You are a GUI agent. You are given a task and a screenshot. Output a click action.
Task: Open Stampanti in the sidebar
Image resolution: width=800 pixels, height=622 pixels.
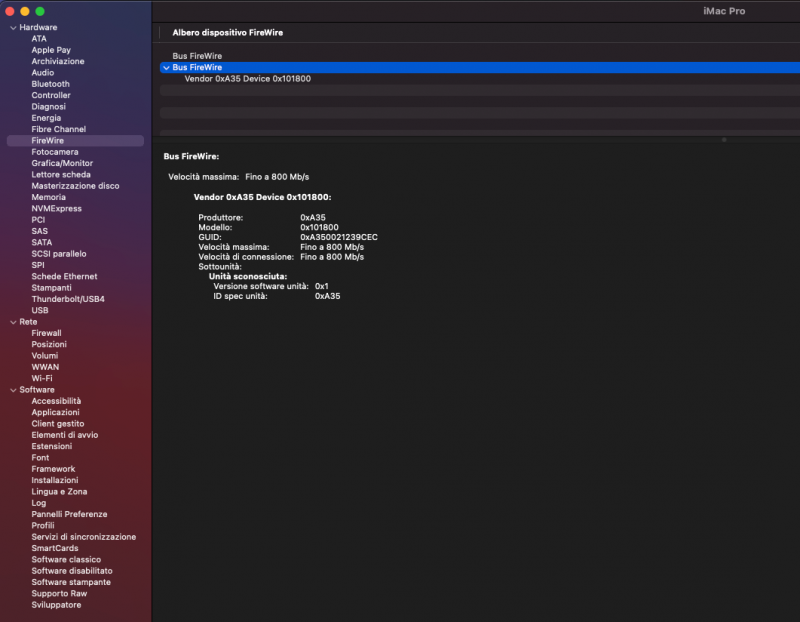[x=51, y=288]
